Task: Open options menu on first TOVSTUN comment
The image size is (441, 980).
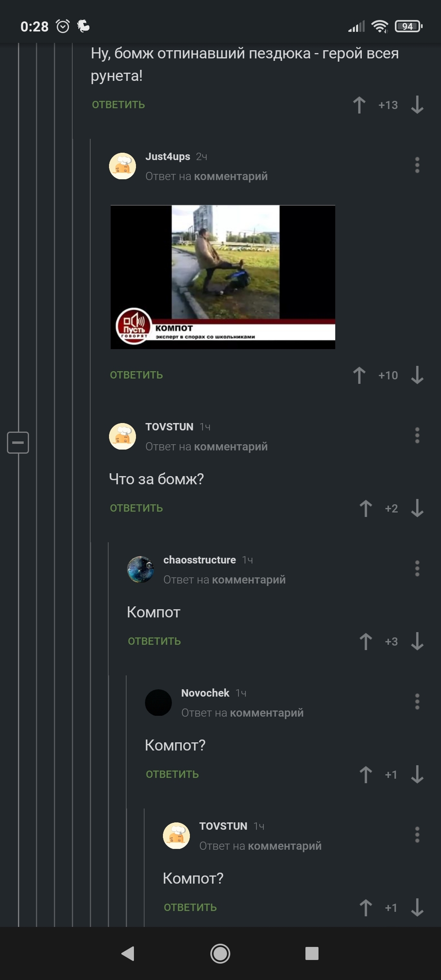Action: (x=417, y=435)
